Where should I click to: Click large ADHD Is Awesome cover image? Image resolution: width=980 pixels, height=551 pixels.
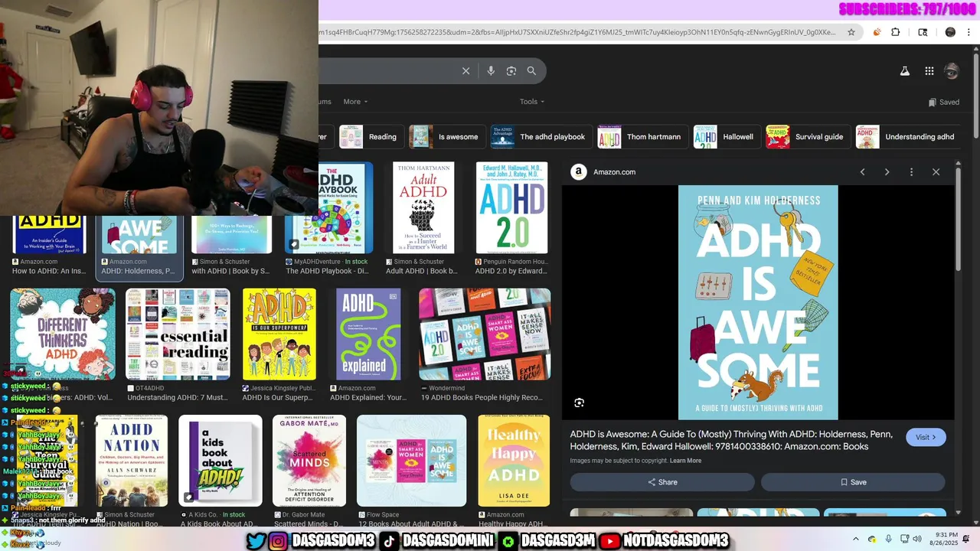pos(758,302)
